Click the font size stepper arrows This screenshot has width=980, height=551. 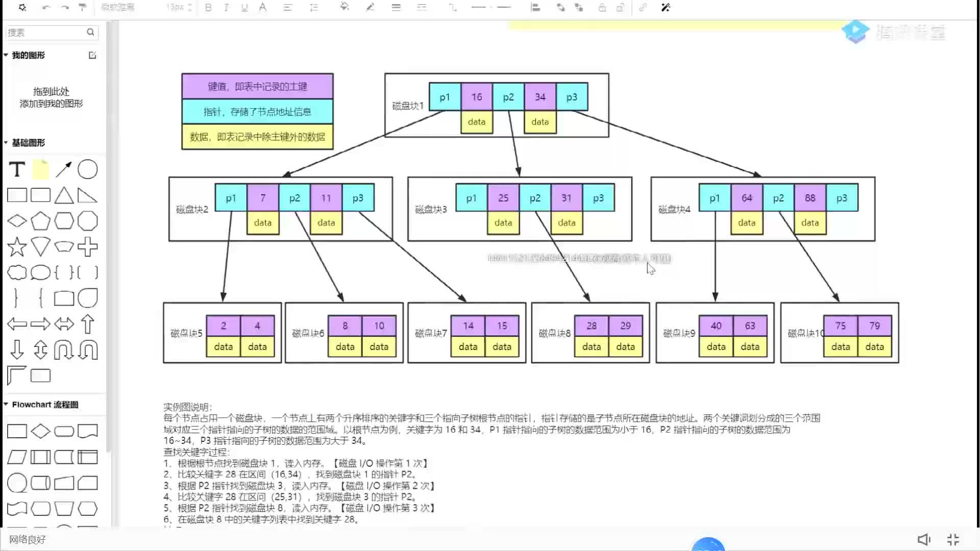click(x=190, y=8)
